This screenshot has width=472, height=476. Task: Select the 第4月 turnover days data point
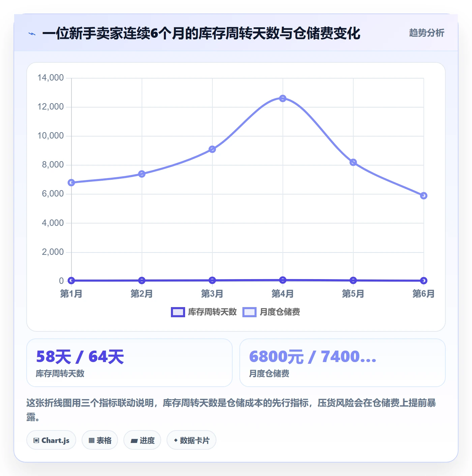tap(283, 280)
